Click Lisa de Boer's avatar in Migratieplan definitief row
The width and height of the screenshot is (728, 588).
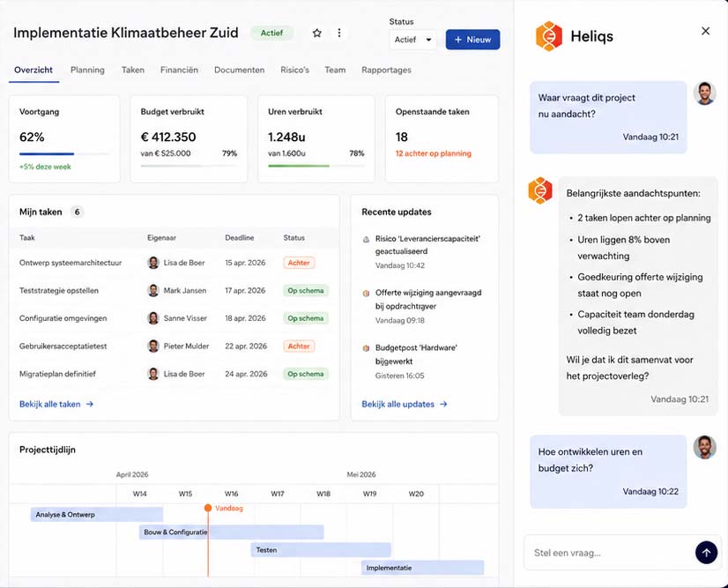153,374
